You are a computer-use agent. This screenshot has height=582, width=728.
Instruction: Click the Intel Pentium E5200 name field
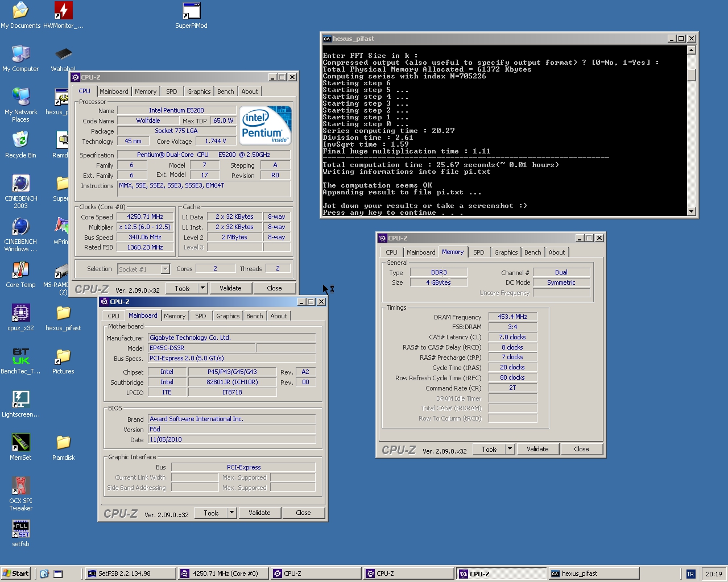(x=176, y=110)
